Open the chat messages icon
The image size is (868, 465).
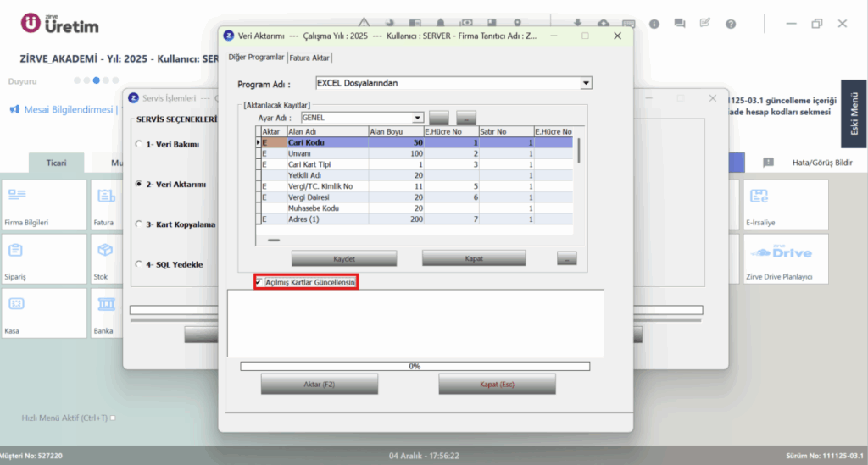(680, 23)
